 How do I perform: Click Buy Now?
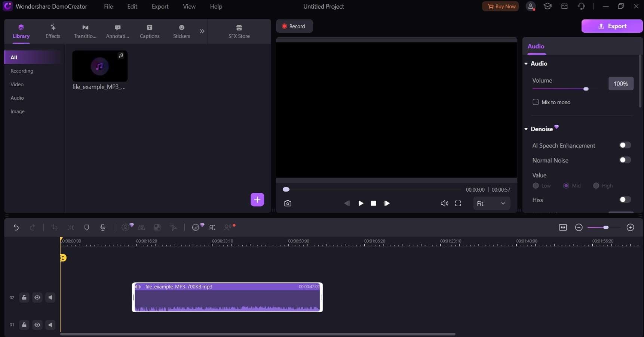click(x=500, y=6)
